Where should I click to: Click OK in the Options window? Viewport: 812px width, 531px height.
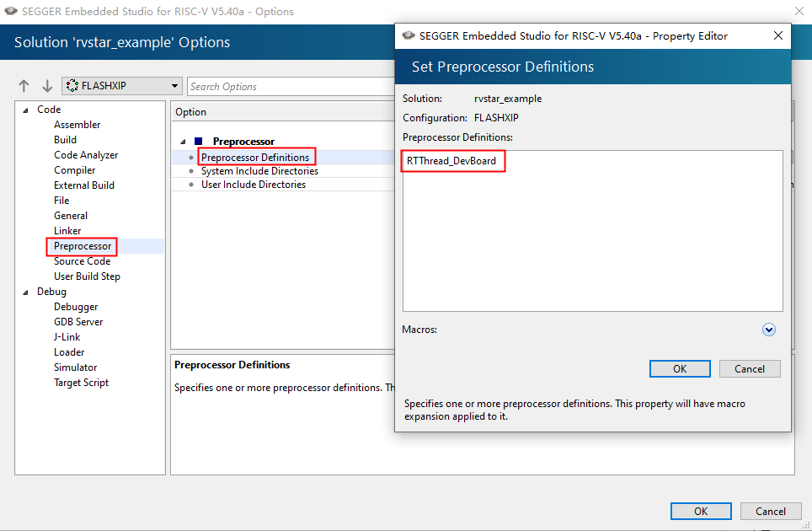tap(701, 512)
